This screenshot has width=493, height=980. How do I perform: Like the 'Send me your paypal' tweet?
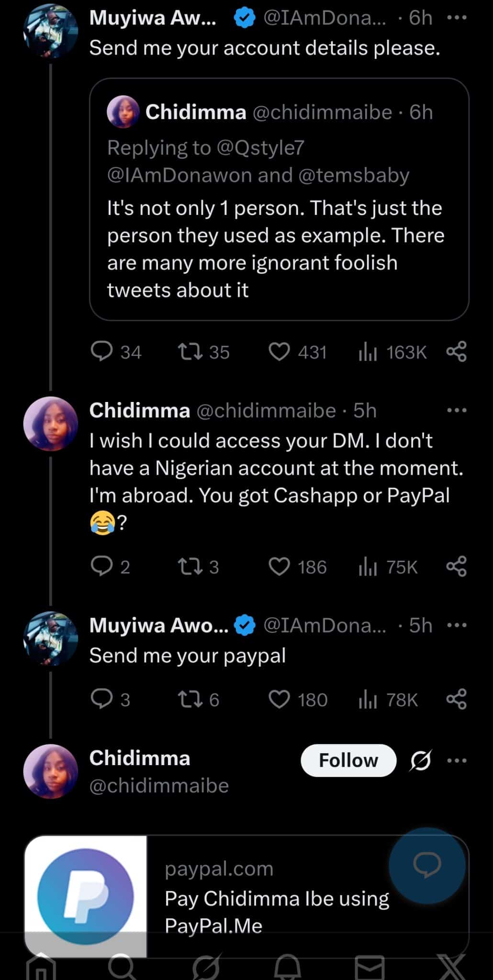pyautogui.click(x=280, y=700)
